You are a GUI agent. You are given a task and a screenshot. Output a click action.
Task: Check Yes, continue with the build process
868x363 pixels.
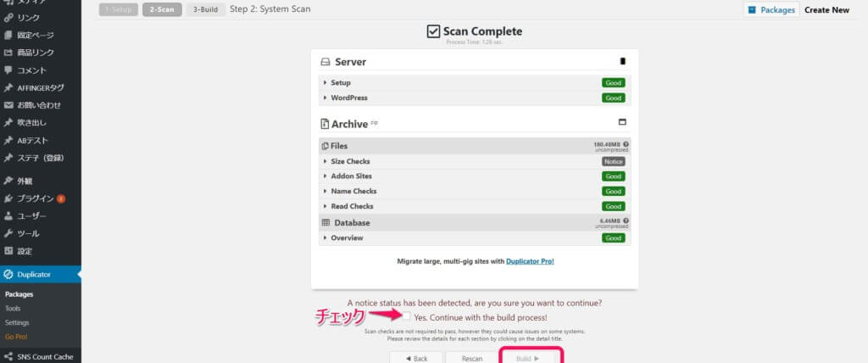[x=407, y=316]
